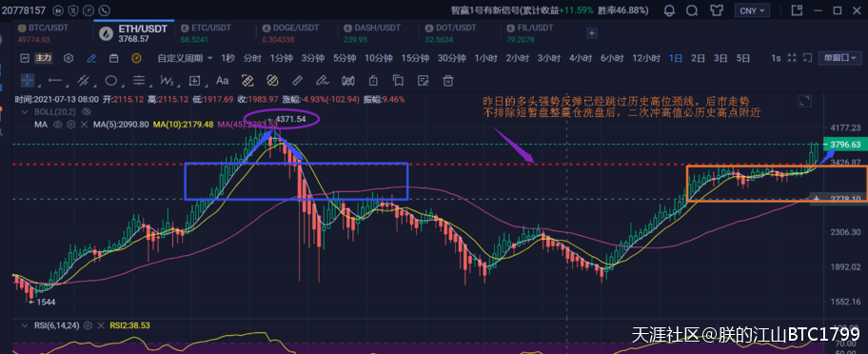
Task: Select the 分时 timeframe
Action: point(252,58)
